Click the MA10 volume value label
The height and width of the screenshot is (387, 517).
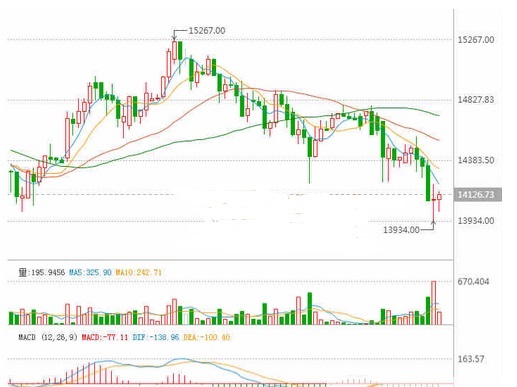[138, 273]
